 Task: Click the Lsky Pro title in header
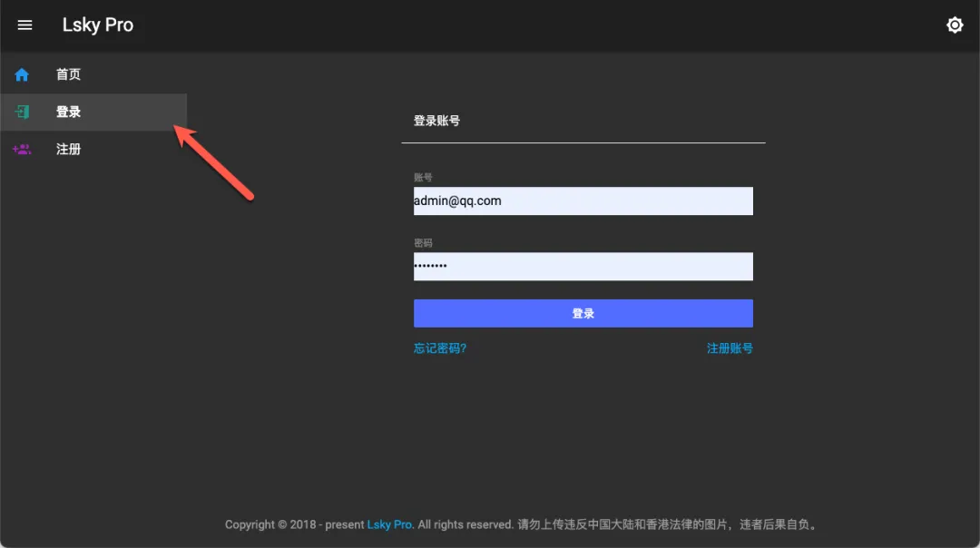click(98, 25)
